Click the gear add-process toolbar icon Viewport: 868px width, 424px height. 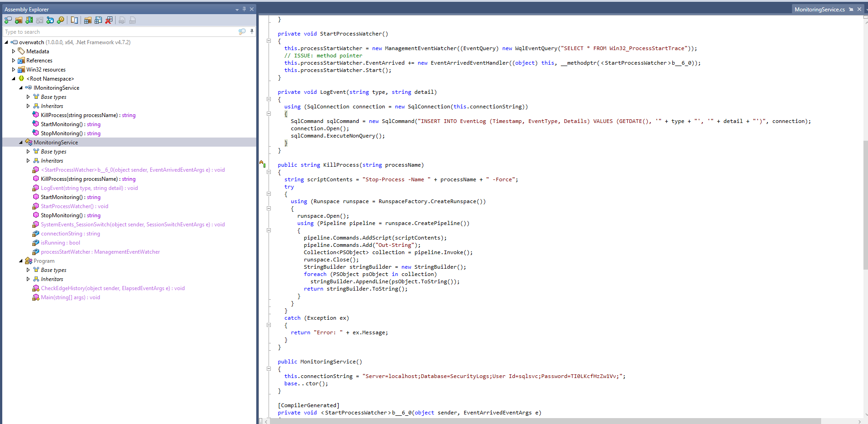[61, 20]
